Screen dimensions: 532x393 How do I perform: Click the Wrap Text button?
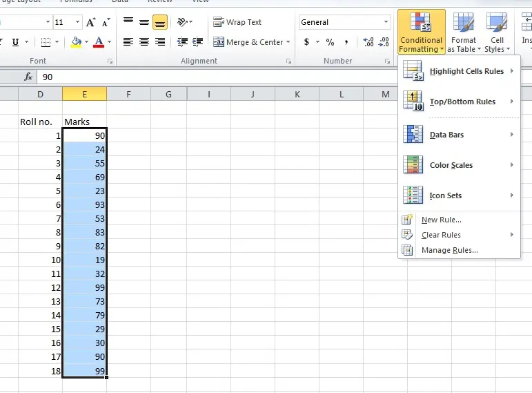[237, 22]
